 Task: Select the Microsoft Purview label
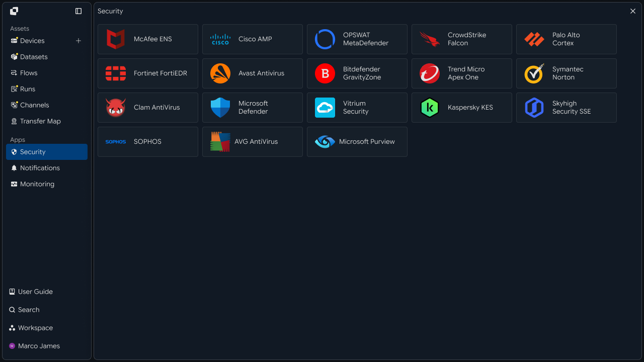[x=367, y=142]
